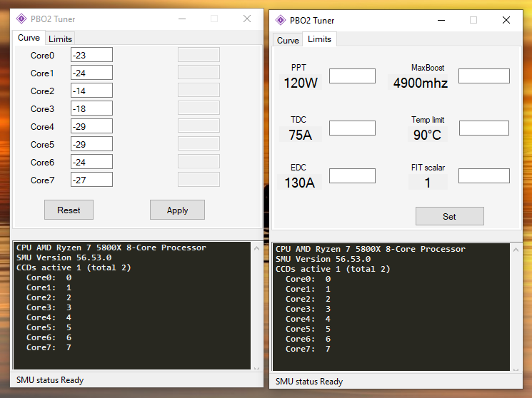Click SMU status Ready in right window
The width and height of the screenshot is (532, 398).
tap(309, 382)
